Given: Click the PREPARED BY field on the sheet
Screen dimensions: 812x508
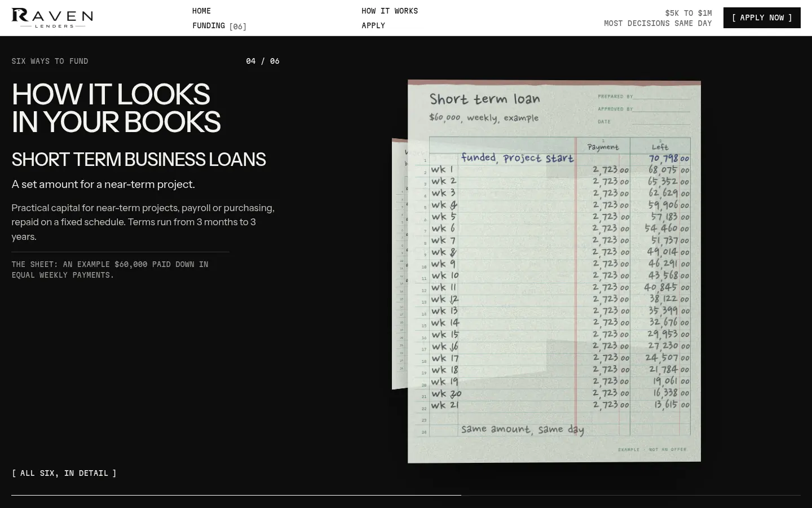Looking at the screenshot, I should pos(643,97).
